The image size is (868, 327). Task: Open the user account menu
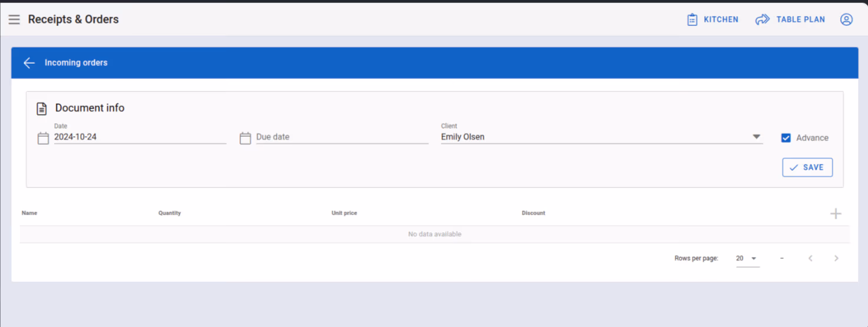point(846,19)
